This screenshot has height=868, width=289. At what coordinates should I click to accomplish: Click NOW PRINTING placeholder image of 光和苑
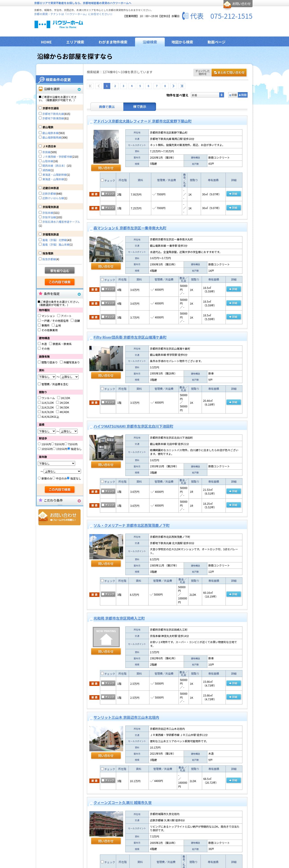106,637
